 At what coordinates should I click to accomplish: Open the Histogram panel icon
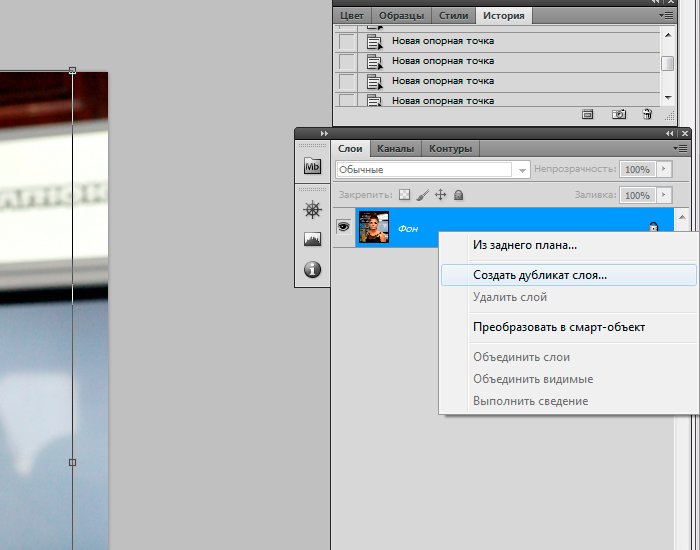pyautogui.click(x=312, y=240)
